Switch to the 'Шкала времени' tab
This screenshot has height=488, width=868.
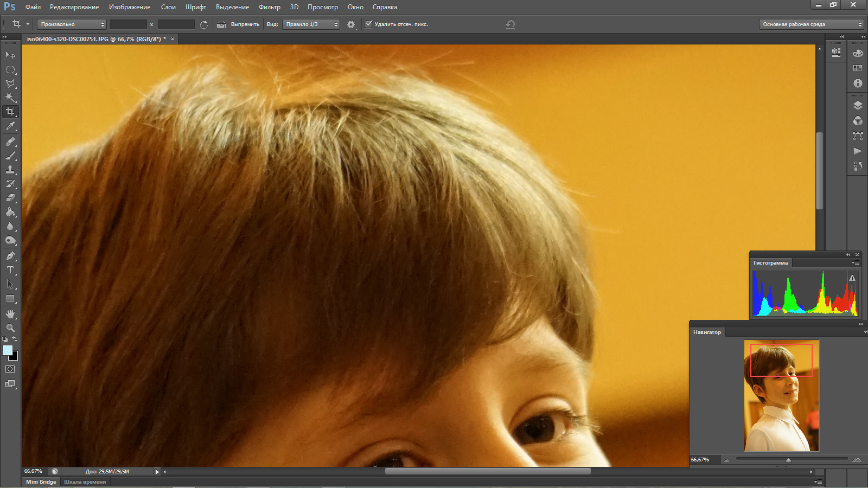85,481
